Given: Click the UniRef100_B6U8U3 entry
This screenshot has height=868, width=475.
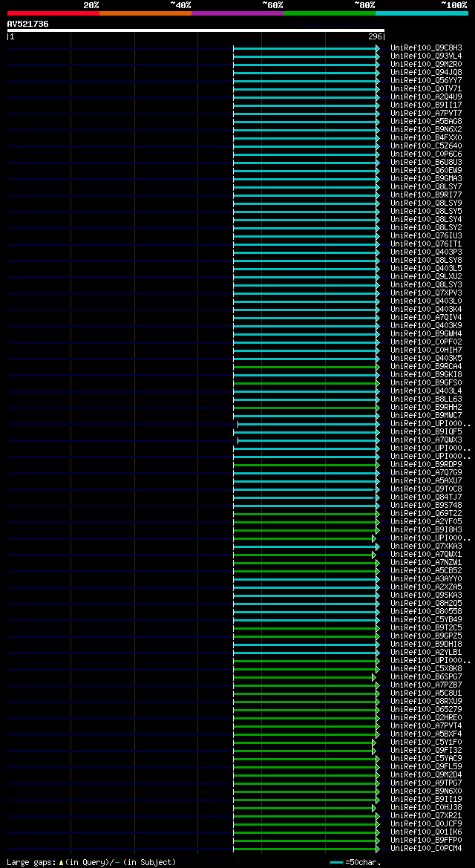Looking at the screenshot, I should coord(426,162).
